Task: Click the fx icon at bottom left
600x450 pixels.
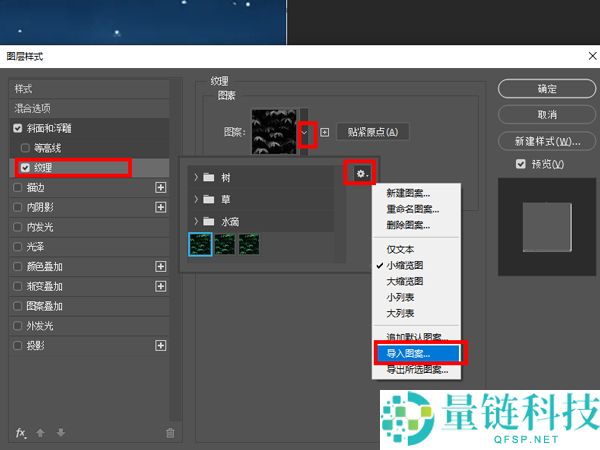Action: click(x=20, y=433)
